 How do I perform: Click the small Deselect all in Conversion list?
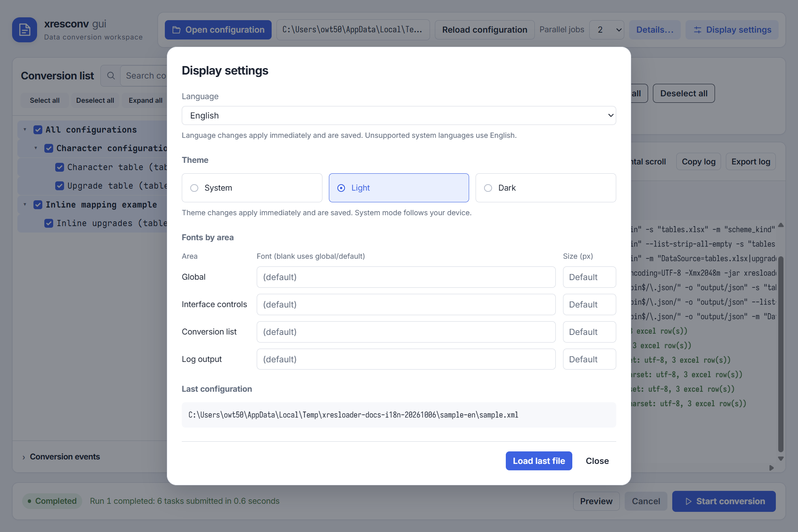(95, 100)
